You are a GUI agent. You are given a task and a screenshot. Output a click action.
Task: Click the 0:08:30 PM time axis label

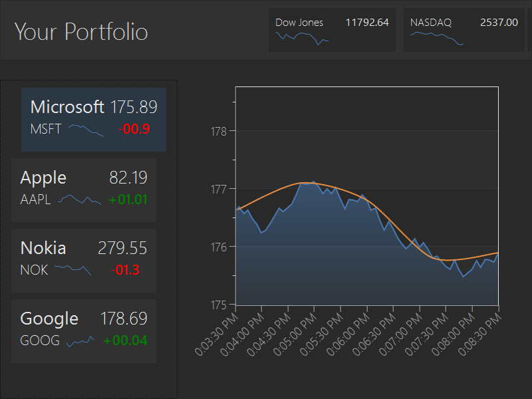479,334
